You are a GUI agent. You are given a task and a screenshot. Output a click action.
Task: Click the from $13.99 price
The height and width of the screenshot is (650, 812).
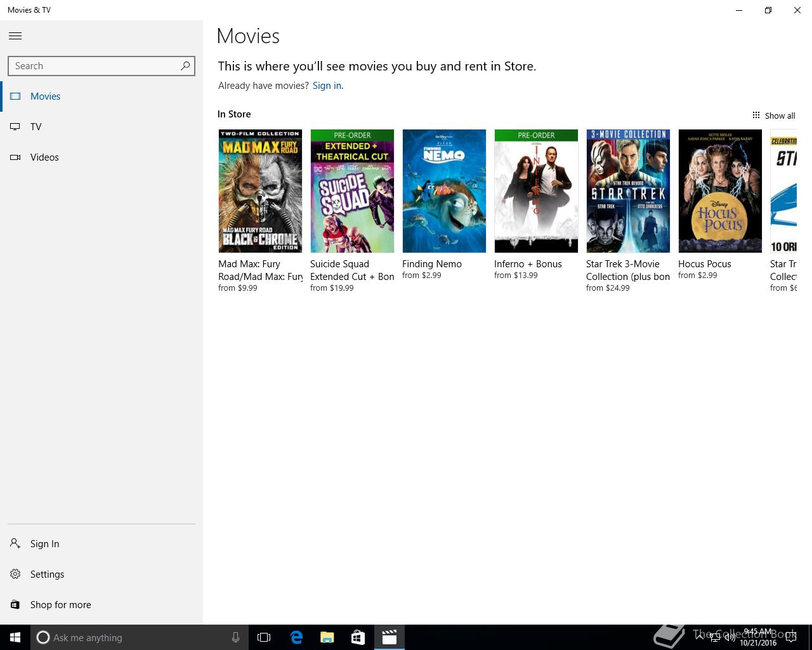point(516,275)
